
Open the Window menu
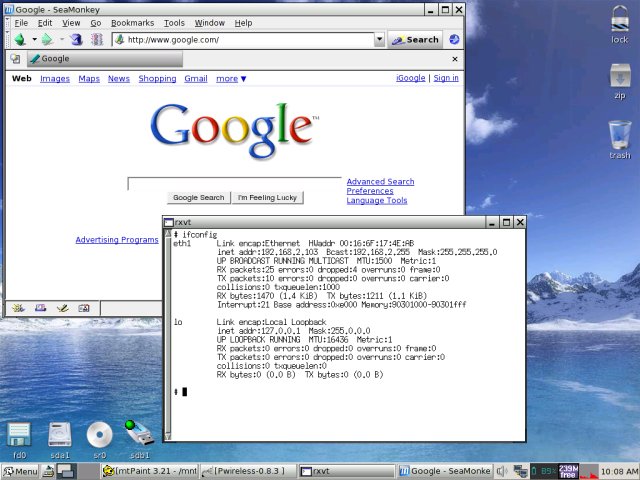(x=210, y=23)
